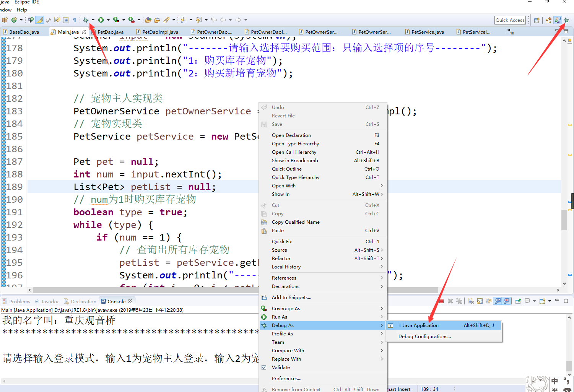Select the Mark Occurrences highlighter toolbar icon
574x392 pixels.
39,20
